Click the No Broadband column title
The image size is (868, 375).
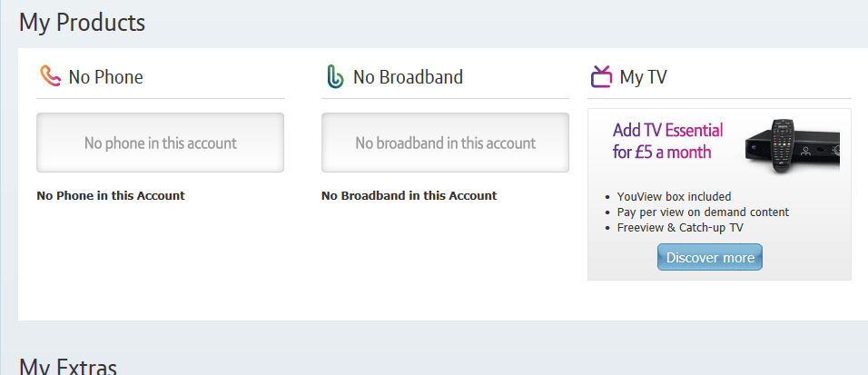coord(408,77)
